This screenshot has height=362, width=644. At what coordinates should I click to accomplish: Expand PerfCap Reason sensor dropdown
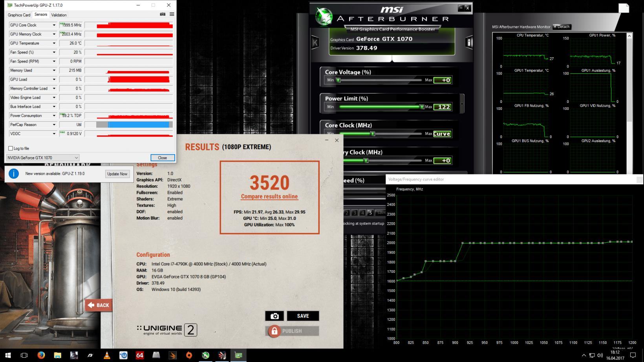coord(54,124)
